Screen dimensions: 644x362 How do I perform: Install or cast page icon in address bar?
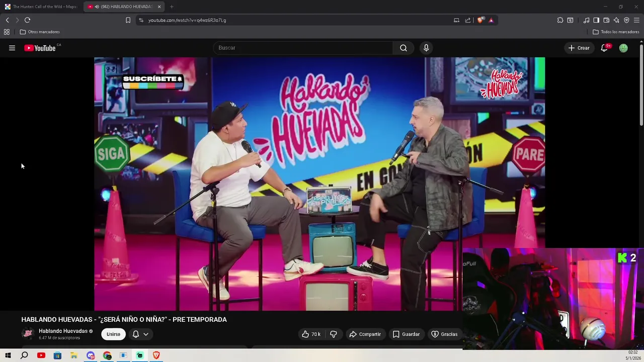click(456, 20)
